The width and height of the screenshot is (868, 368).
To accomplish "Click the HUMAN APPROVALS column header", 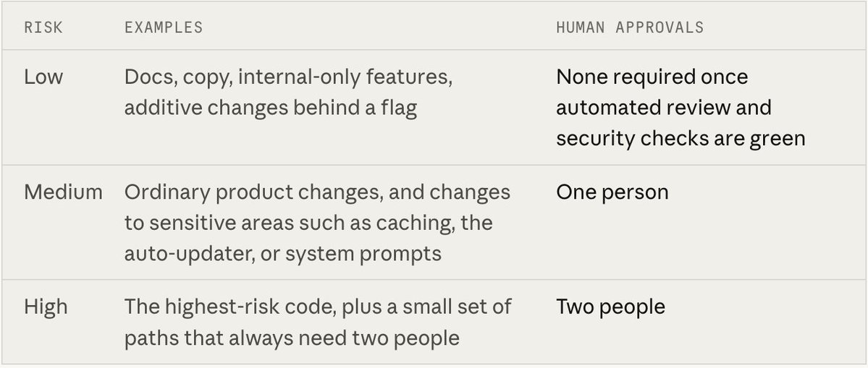I will 630,27.
